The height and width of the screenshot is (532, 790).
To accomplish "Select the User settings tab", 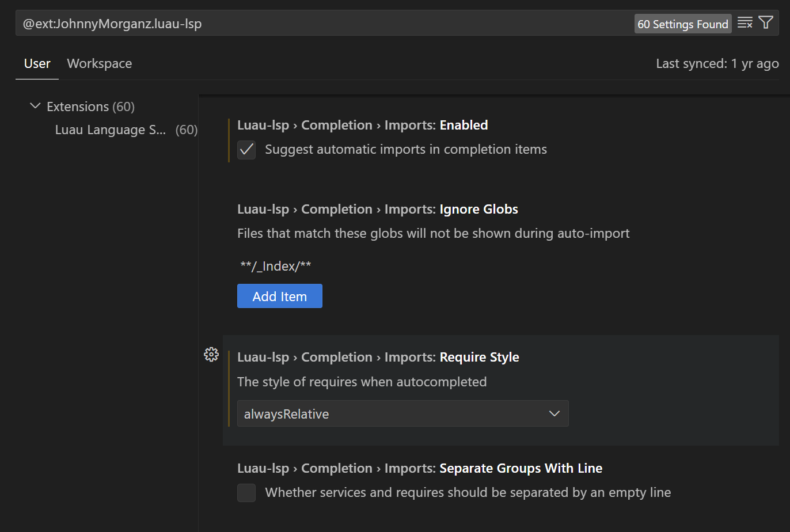I will pyautogui.click(x=37, y=64).
